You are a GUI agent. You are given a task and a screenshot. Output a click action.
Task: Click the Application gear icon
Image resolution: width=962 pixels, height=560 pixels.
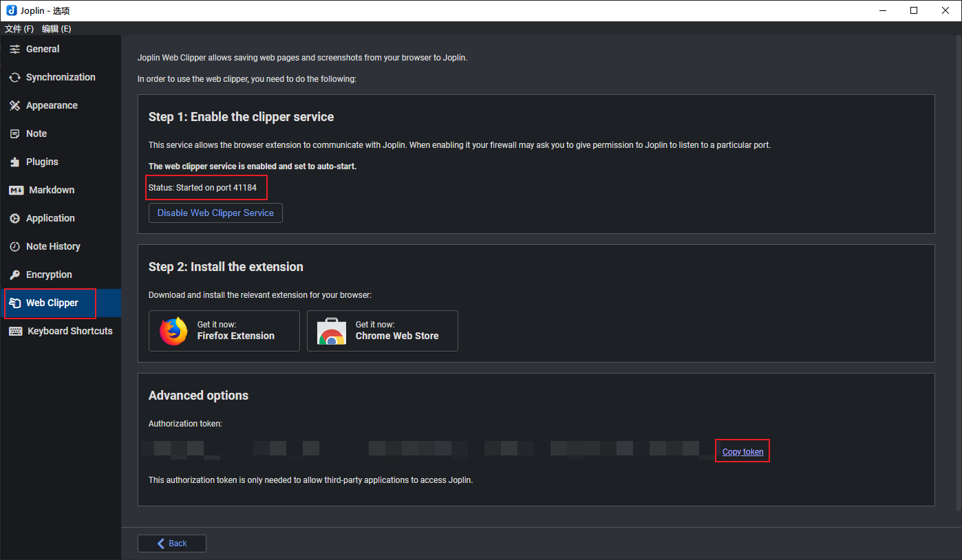(14, 219)
